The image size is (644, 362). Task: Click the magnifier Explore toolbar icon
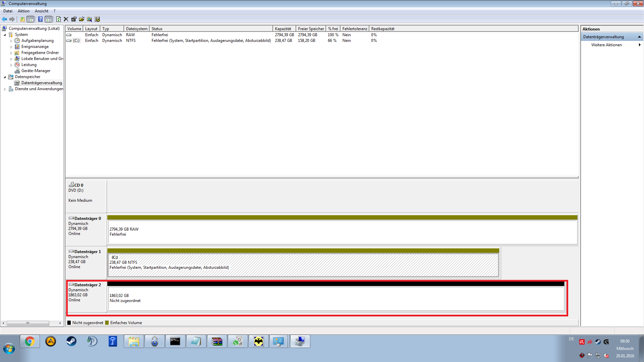point(89,19)
